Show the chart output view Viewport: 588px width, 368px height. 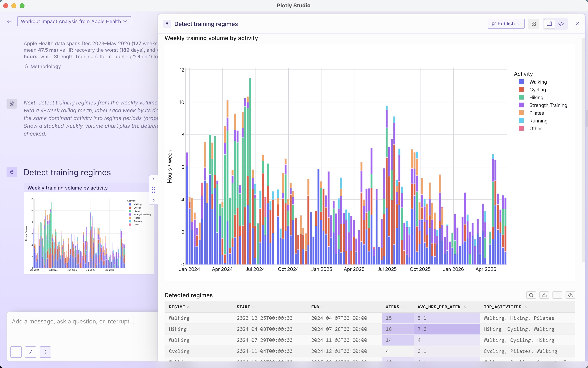(549, 24)
